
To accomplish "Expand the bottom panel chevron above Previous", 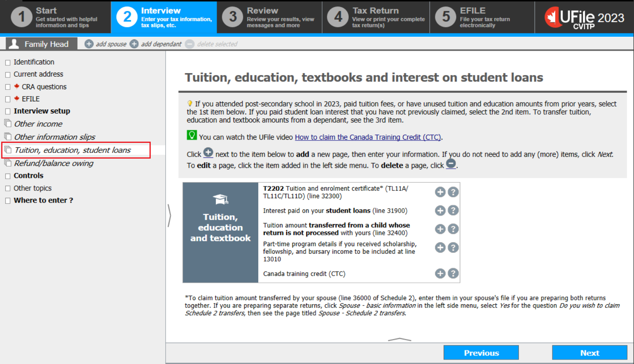I will click(x=399, y=339).
